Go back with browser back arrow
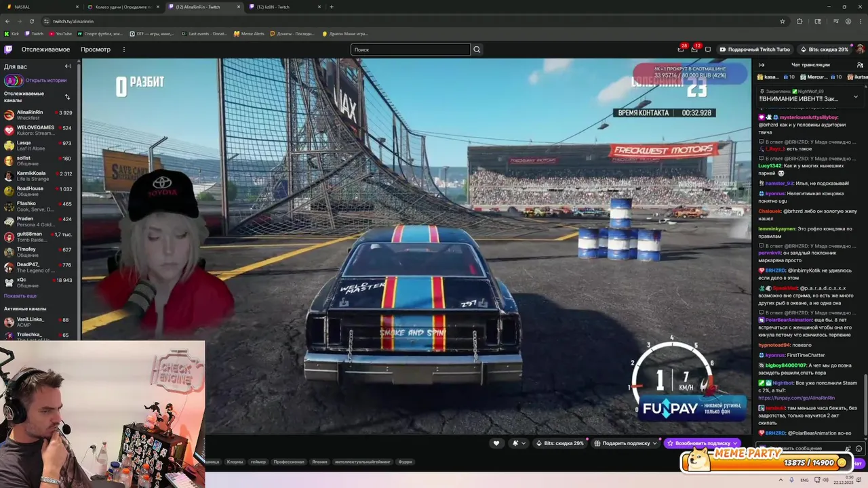 (7, 21)
